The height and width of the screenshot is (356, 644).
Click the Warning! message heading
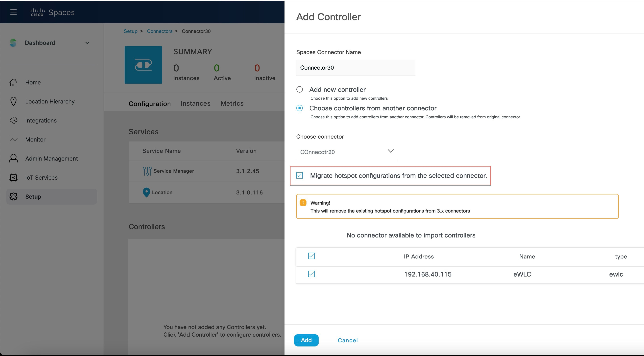pyautogui.click(x=320, y=203)
